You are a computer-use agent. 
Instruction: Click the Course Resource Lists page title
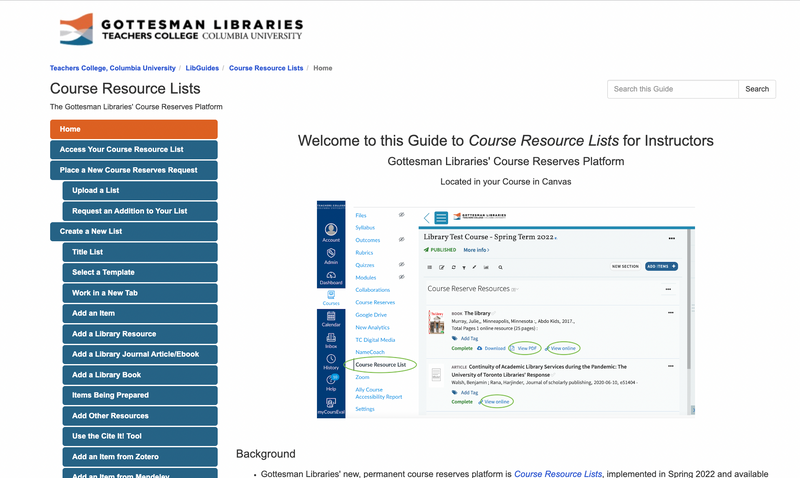coord(125,89)
